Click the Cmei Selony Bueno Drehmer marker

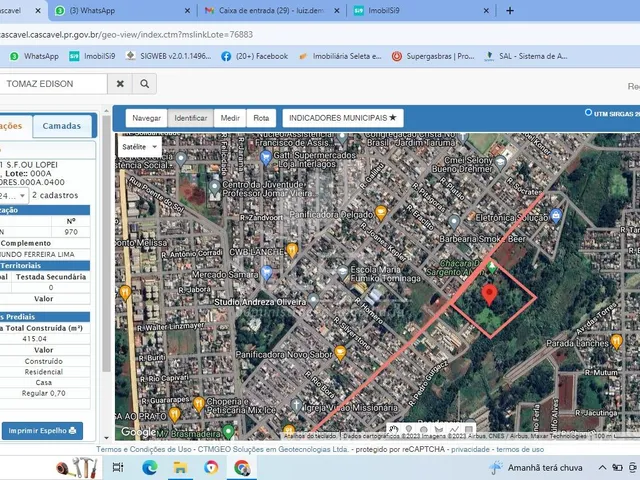500,163
